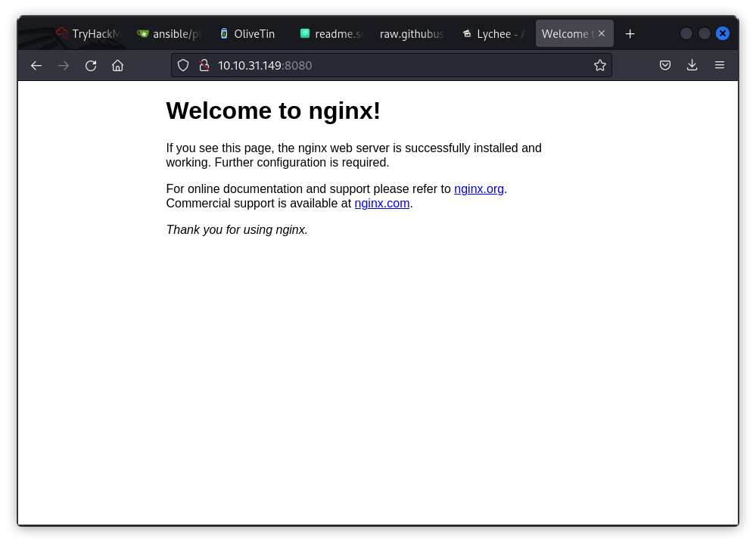Image resolution: width=756 pixels, height=545 pixels.
Task: Bookmark this page with the star icon
Action: coord(600,66)
